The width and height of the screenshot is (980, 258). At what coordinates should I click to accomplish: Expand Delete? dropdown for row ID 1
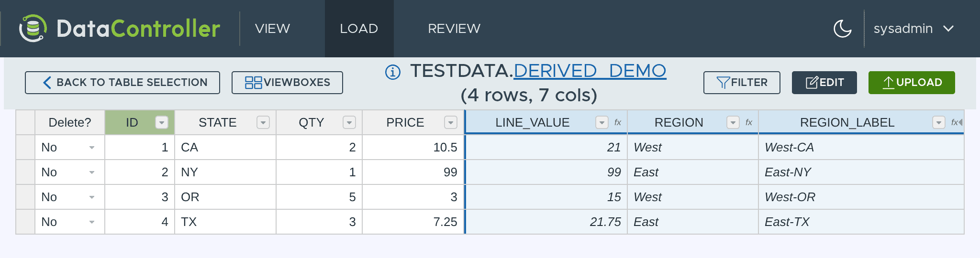tap(92, 148)
